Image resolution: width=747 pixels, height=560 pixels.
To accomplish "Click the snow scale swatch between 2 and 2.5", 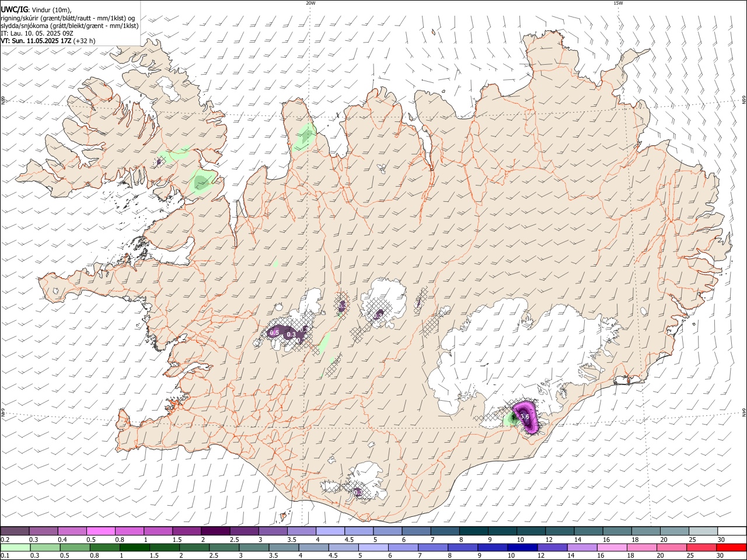I will click(215, 531).
